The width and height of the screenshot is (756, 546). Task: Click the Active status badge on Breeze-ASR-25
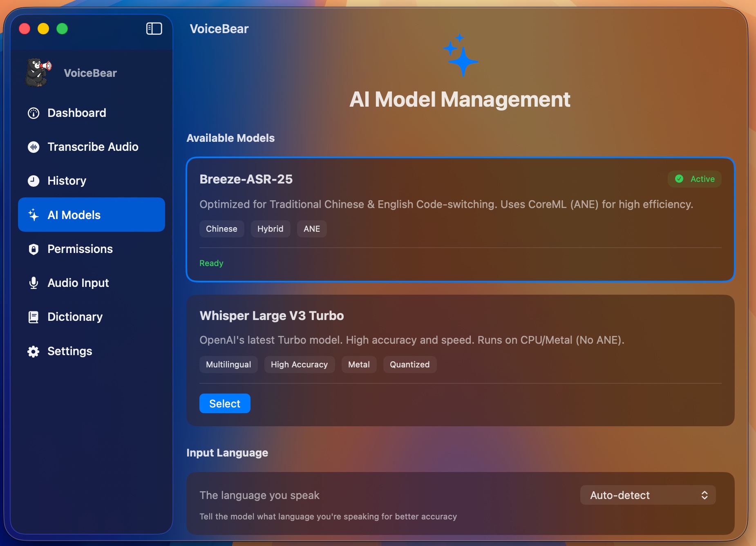tap(694, 179)
